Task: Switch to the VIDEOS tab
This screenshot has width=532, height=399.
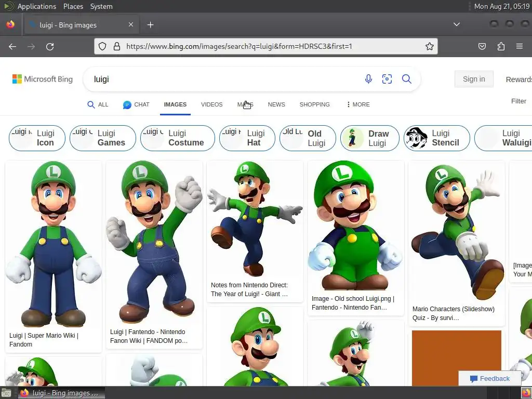Action: click(x=212, y=104)
